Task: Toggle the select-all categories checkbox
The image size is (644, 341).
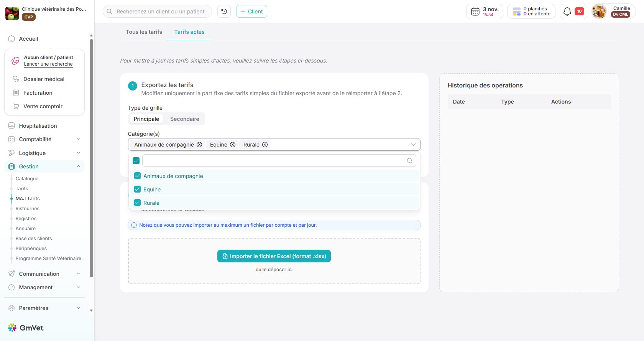Action: (136, 161)
